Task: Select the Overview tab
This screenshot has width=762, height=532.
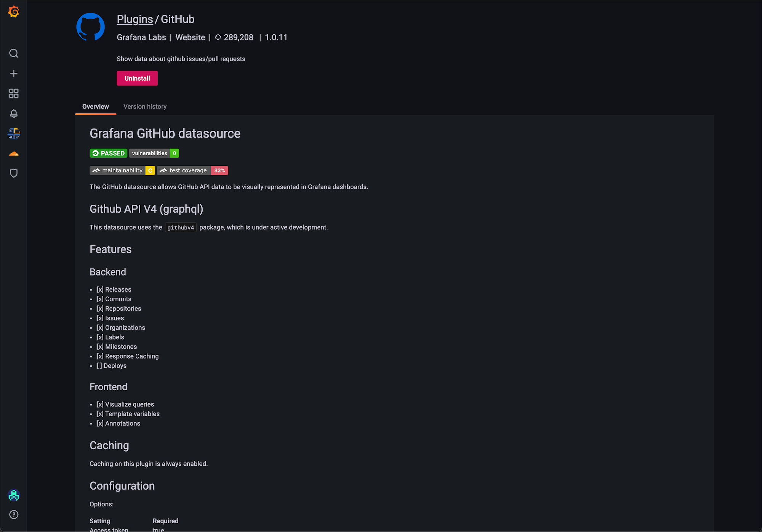Action: (95, 106)
